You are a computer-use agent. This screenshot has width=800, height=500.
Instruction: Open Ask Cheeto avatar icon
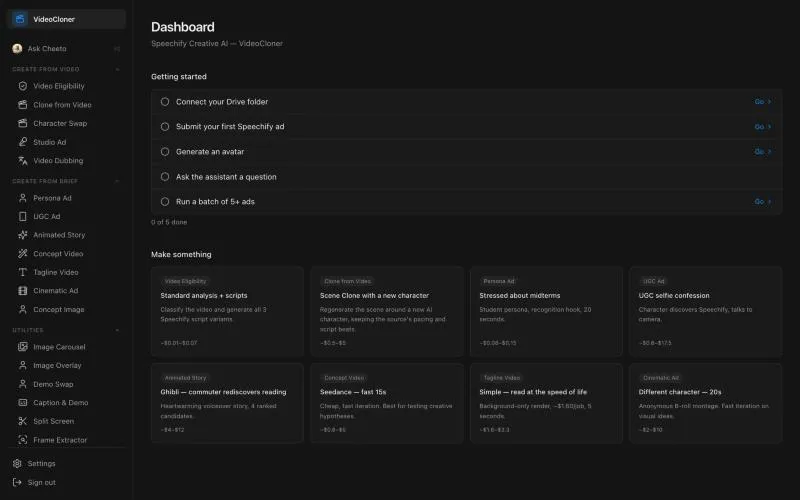(x=17, y=48)
